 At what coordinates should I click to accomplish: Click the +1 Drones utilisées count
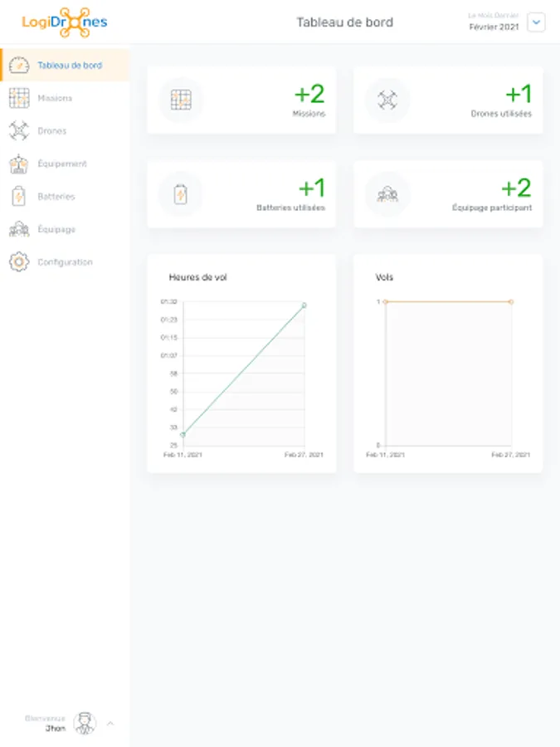point(519,94)
